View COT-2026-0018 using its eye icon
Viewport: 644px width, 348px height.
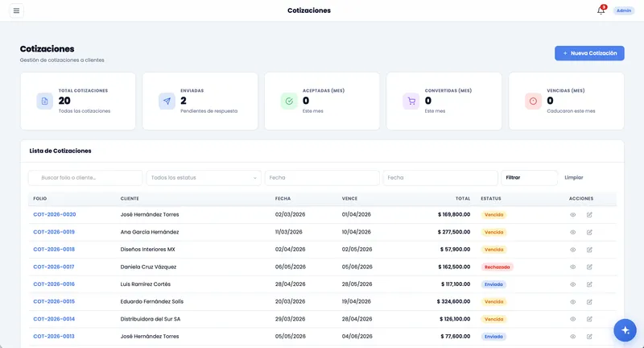tap(572, 250)
